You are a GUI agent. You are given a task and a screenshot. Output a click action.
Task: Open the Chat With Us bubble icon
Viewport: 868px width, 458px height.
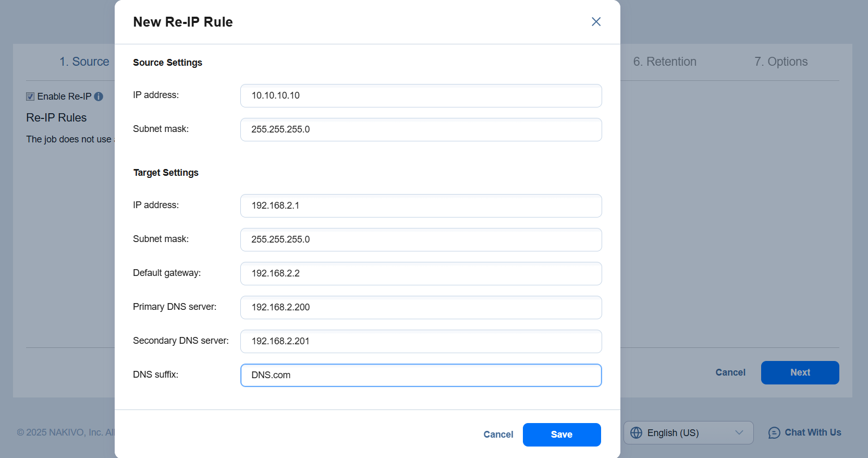774,433
